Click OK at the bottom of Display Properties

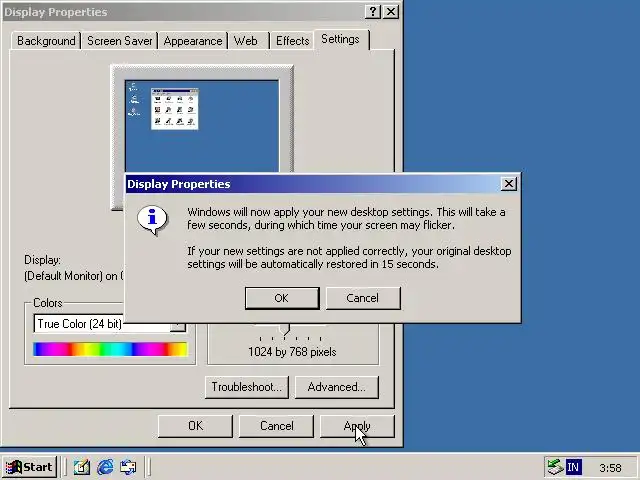tap(195, 426)
